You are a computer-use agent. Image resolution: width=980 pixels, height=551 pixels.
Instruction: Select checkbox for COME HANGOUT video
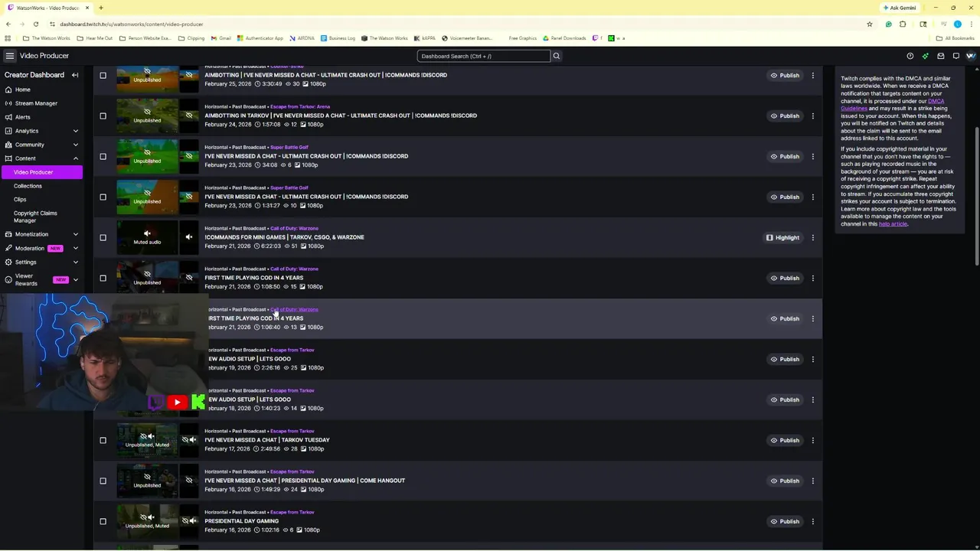click(103, 481)
